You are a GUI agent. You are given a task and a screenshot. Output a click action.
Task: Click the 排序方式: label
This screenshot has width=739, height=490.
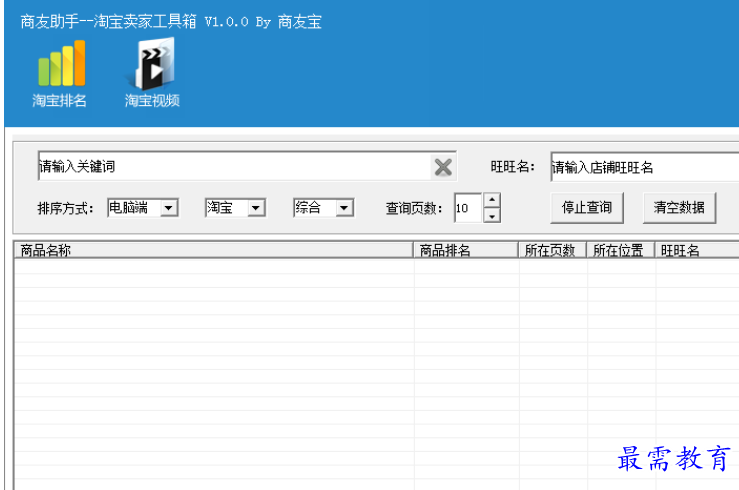pos(66,208)
